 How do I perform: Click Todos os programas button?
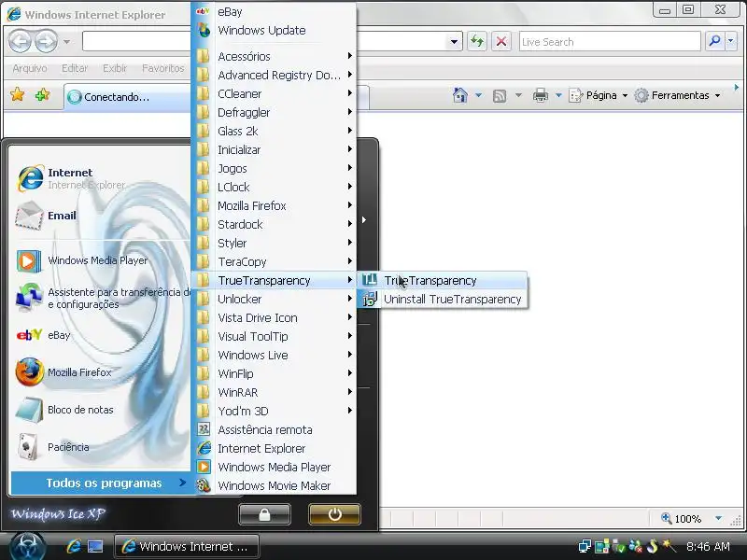pyautogui.click(x=101, y=483)
